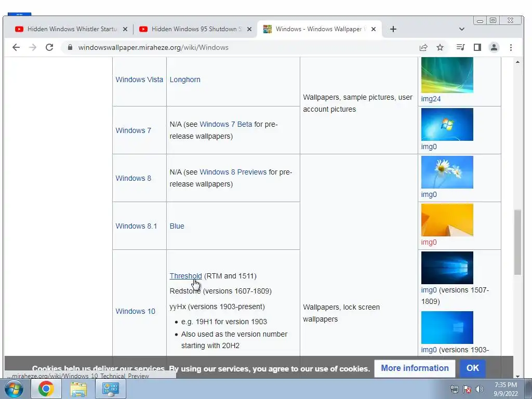Open the Windows 8 link
The height and width of the screenshot is (399, 532).
134,178
